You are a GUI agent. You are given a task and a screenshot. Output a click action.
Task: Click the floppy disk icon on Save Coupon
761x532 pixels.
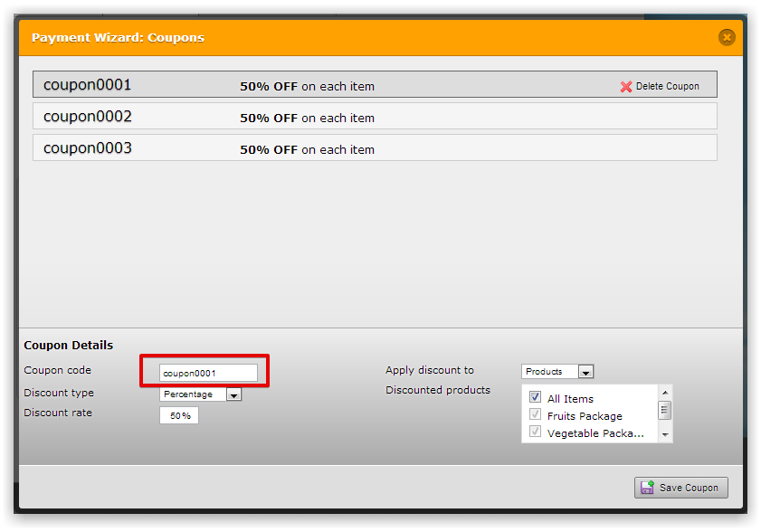[647, 488]
